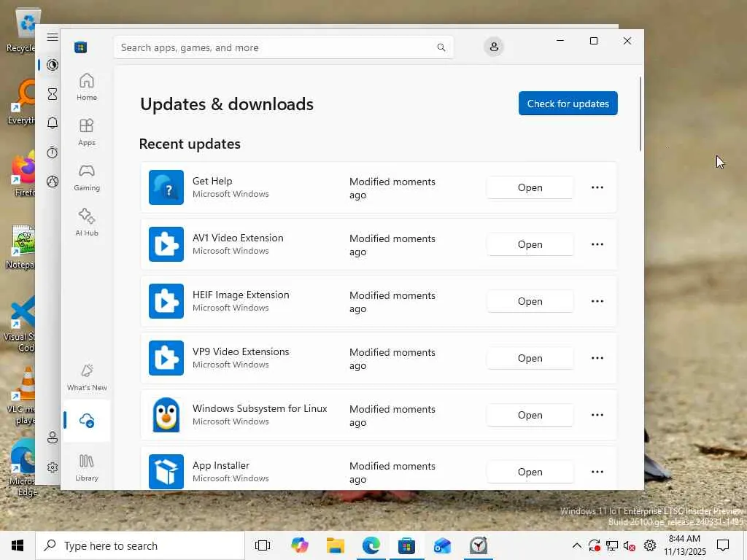Screen dimensions: 747x560
Task: Select Stopwatch icon in Clock window
Action: tap(53, 152)
